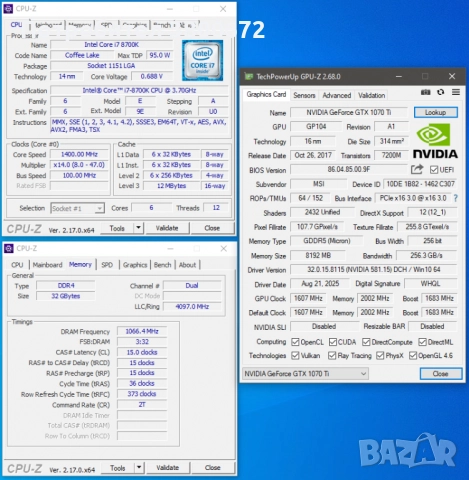
Task: Click the Memory Size value 8192 MB
Action: [x=318, y=255]
